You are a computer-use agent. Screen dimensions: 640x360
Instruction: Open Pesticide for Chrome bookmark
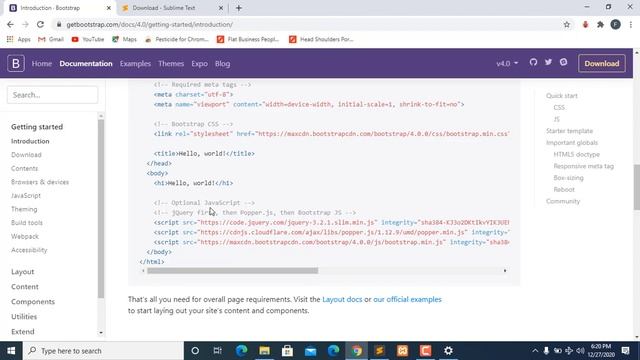point(177,39)
